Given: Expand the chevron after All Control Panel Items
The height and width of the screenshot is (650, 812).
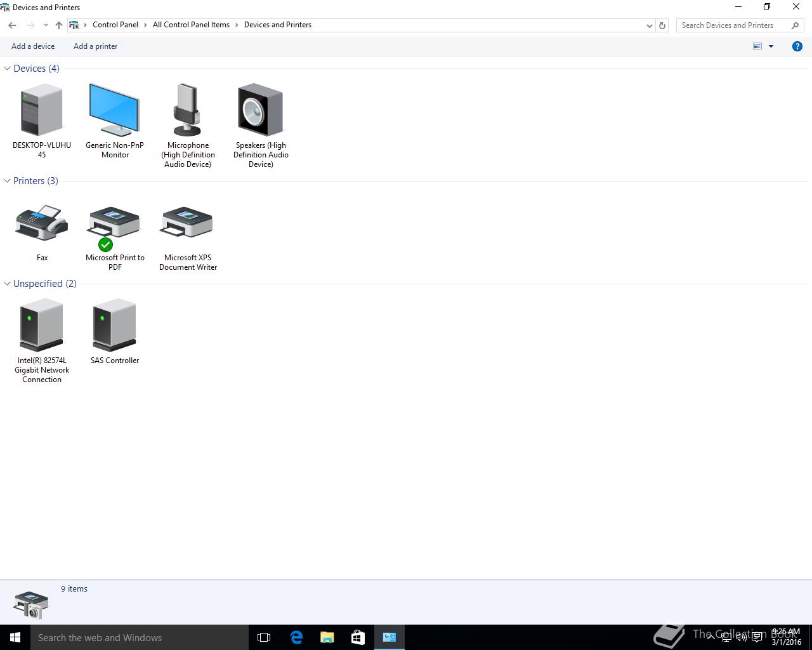Looking at the screenshot, I should [237, 25].
